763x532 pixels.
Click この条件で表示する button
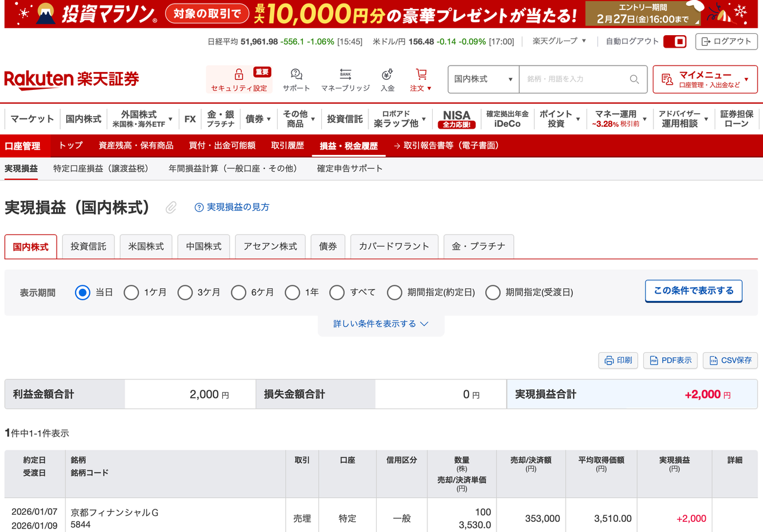[x=693, y=291]
